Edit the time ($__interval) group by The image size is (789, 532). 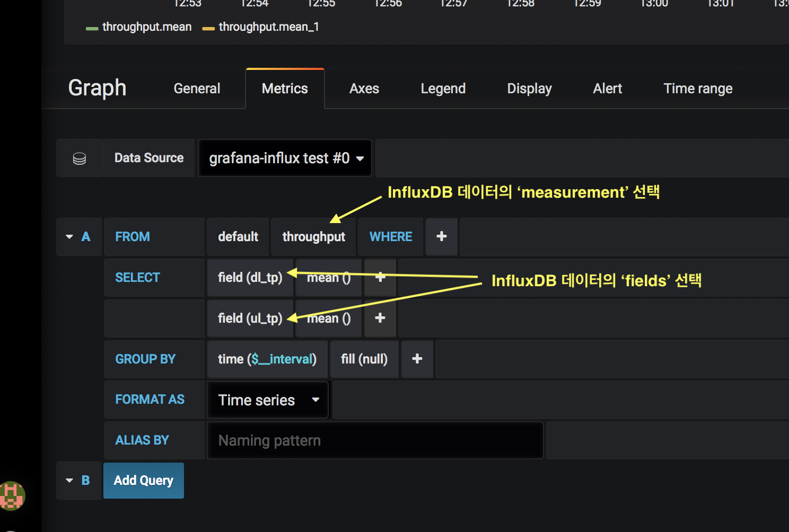tap(267, 359)
